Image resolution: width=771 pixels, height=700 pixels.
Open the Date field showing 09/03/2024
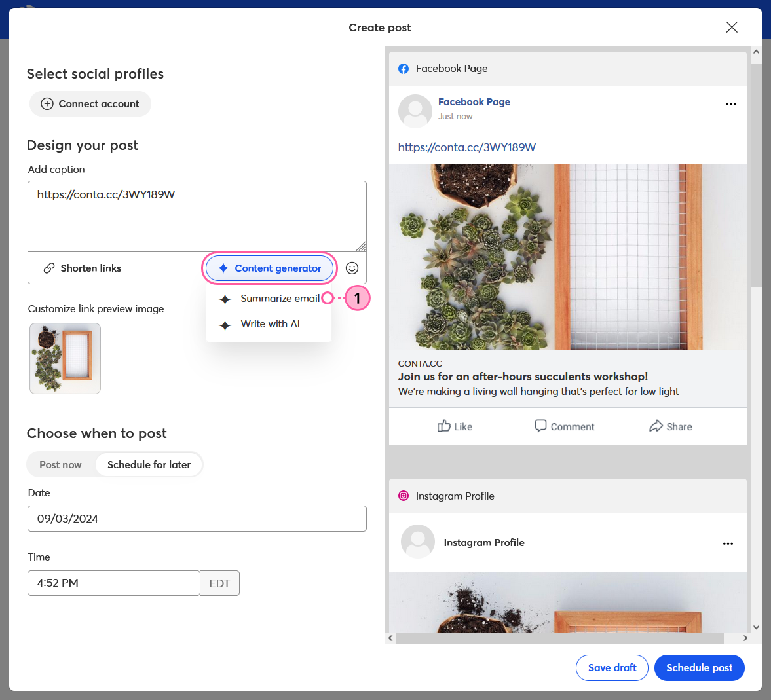pyautogui.click(x=197, y=519)
